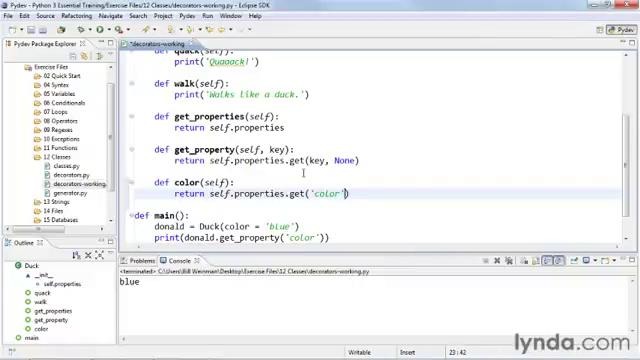Select the quack method in Outline

42,293
